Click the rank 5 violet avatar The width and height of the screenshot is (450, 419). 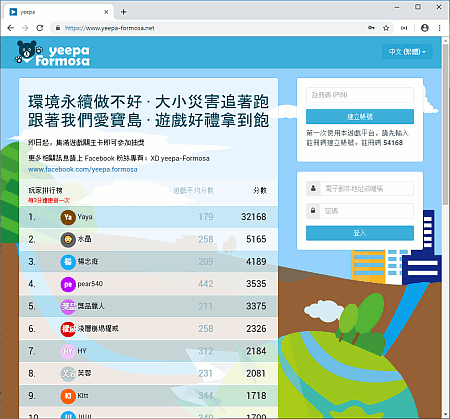pyautogui.click(x=68, y=306)
